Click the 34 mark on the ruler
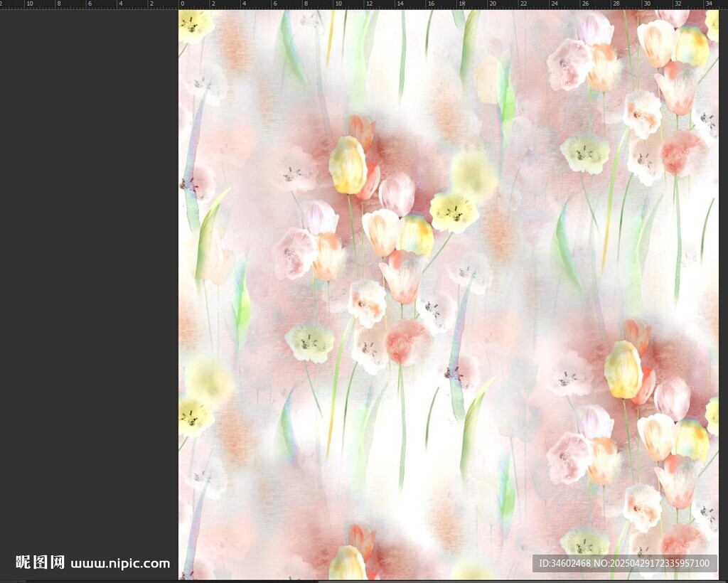The image size is (728, 583). [x=709, y=4]
